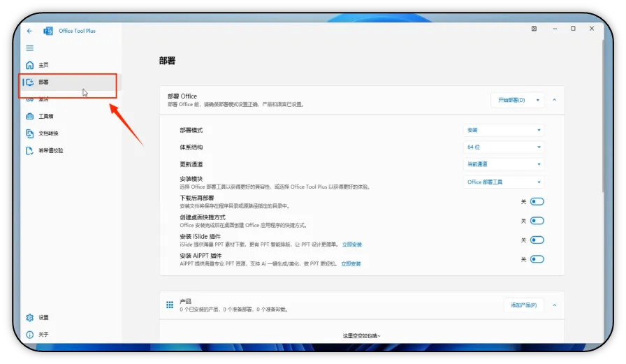Click the 部署 Office section title

click(182, 96)
